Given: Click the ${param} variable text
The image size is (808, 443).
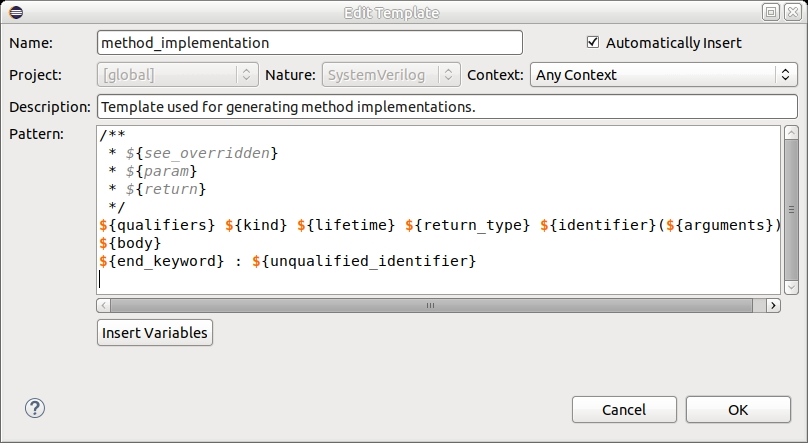Looking at the screenshot, I should pos(161,171).
